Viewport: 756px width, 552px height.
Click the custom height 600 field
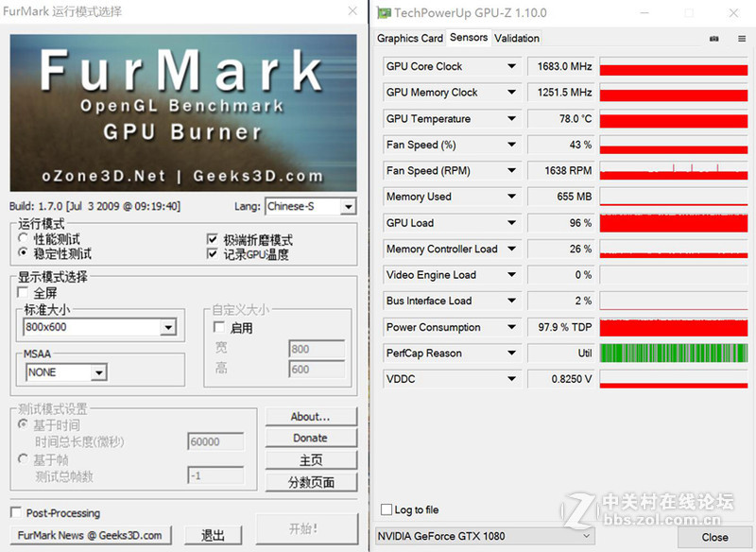click(x=317, y=370)
